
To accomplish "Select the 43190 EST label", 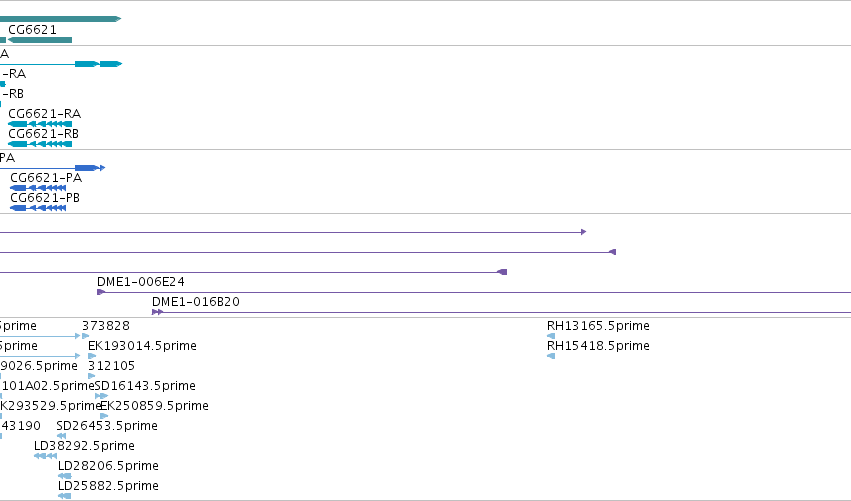I will tap(21, 427).
